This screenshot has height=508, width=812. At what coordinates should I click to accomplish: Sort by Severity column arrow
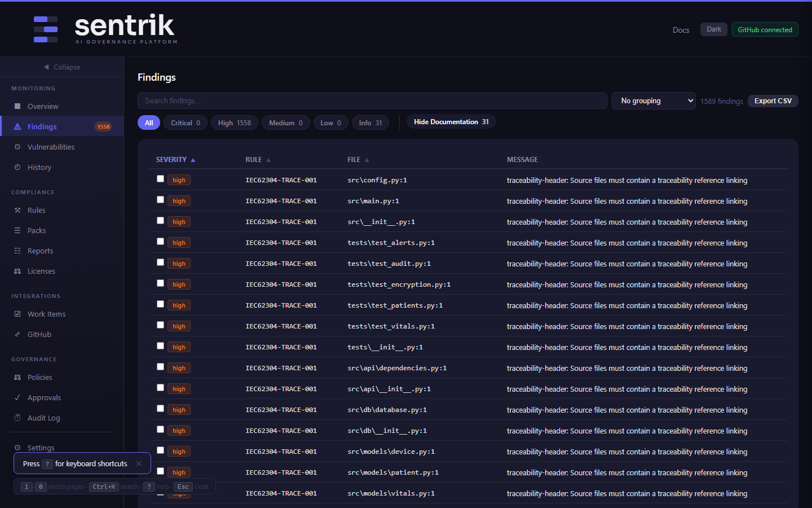(x=193, y=160)
